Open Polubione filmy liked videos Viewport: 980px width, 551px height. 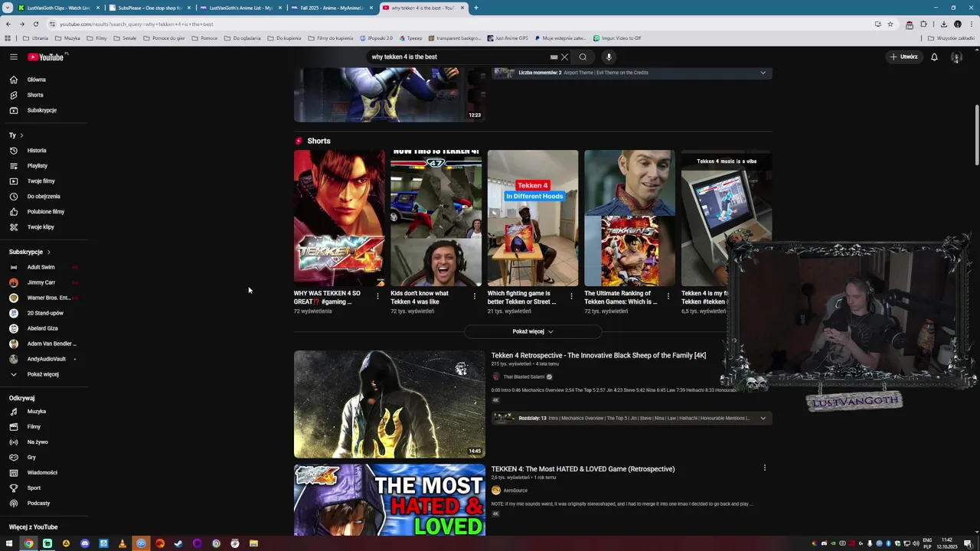(x=45, y=212)
